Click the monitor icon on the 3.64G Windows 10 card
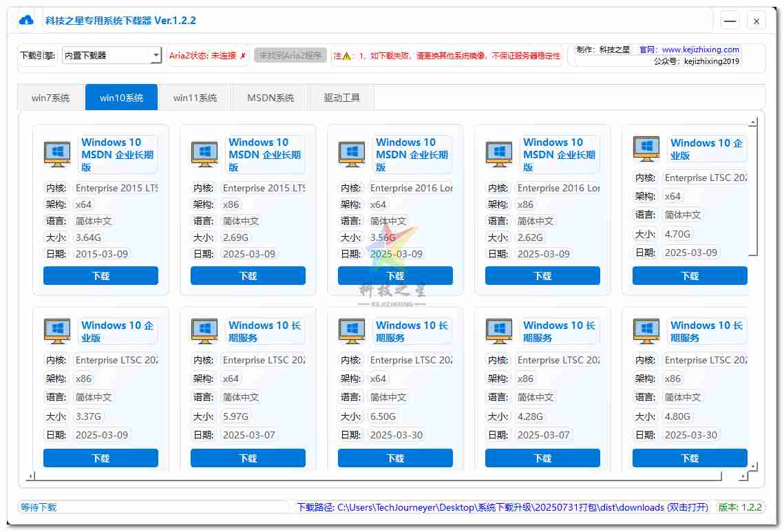 57,154
